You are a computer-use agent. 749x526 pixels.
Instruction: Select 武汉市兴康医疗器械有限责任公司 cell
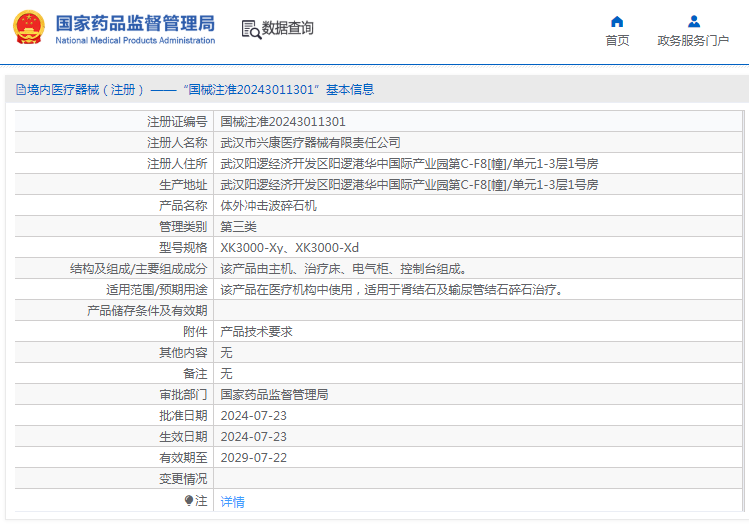point(310,143)
